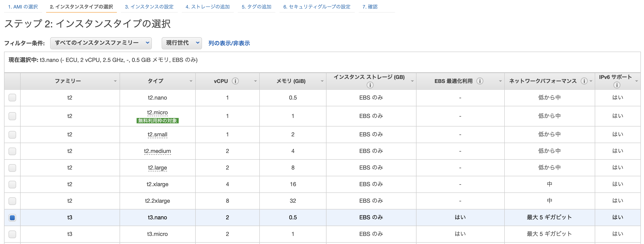This screenshot has width=644, height=244.
Task: Click the t2.nano type cell
Action: coord(157,98)
